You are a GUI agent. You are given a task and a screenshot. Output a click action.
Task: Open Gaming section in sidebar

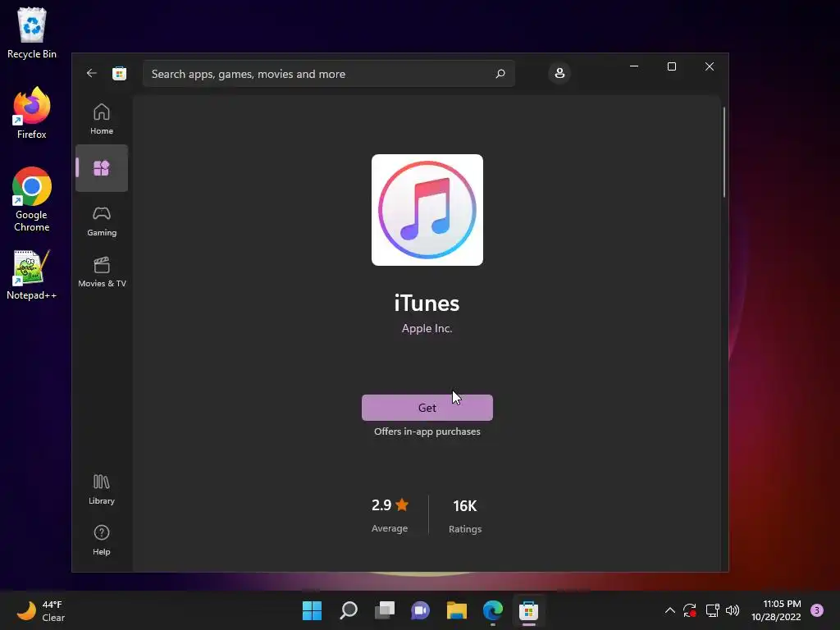[102, 221]
